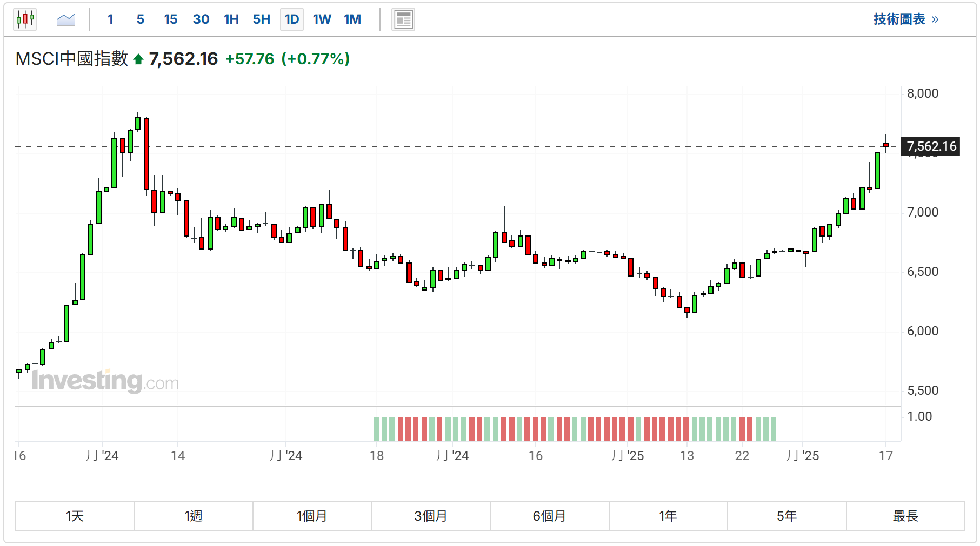Click the 6,000 y-axis label
This screenshot has height=546, width=980.
pyautogui.click(x=923, y=331)
